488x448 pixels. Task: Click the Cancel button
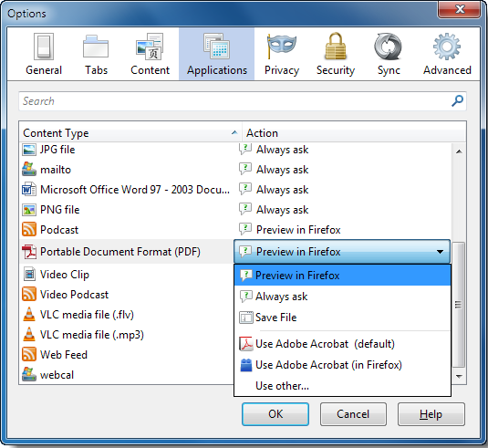(x=353, y=414)
